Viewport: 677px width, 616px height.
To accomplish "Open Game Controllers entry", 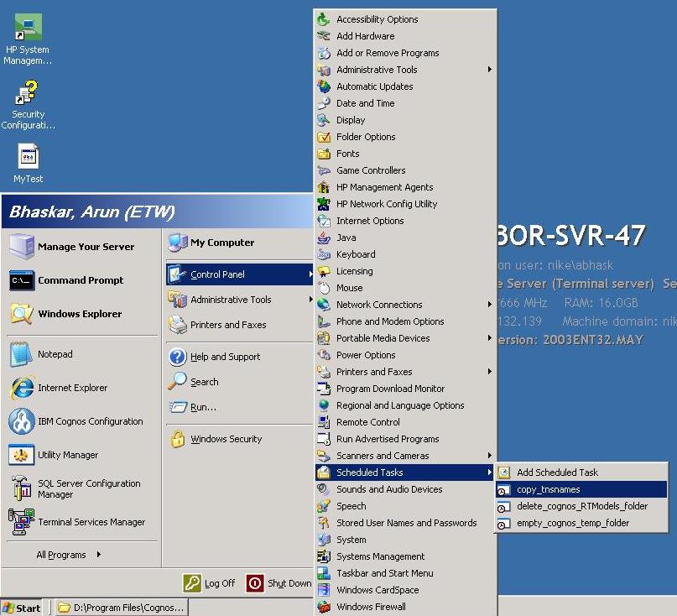I will (405, 170).
